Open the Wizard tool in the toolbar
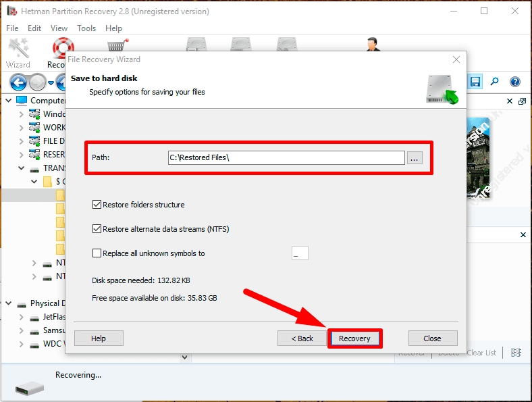 click(x=18, y=53)
